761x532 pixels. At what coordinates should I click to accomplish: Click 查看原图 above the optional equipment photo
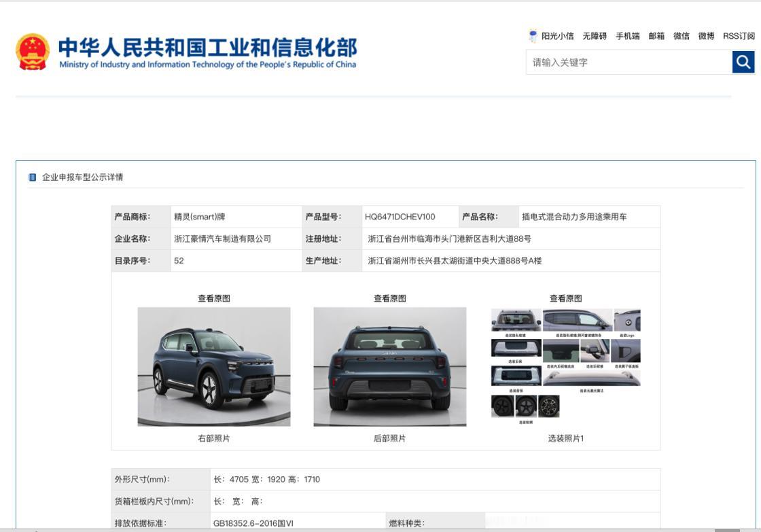point(566,298)
